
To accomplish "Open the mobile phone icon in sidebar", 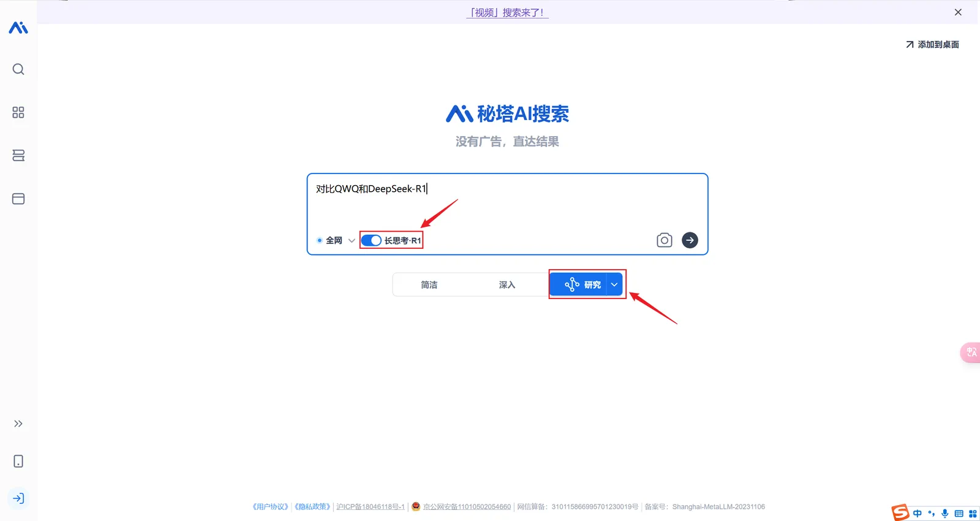I will coord(18,461).
